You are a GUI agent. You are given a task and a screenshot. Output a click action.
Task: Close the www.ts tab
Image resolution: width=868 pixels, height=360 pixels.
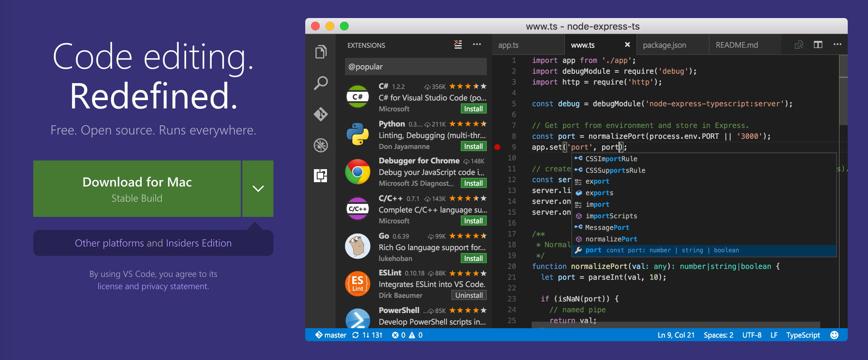(627, 44)
